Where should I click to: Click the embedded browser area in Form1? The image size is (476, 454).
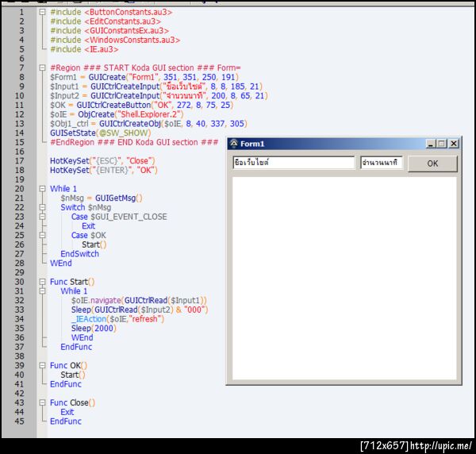pyautogui.click(x=344, y=278)
